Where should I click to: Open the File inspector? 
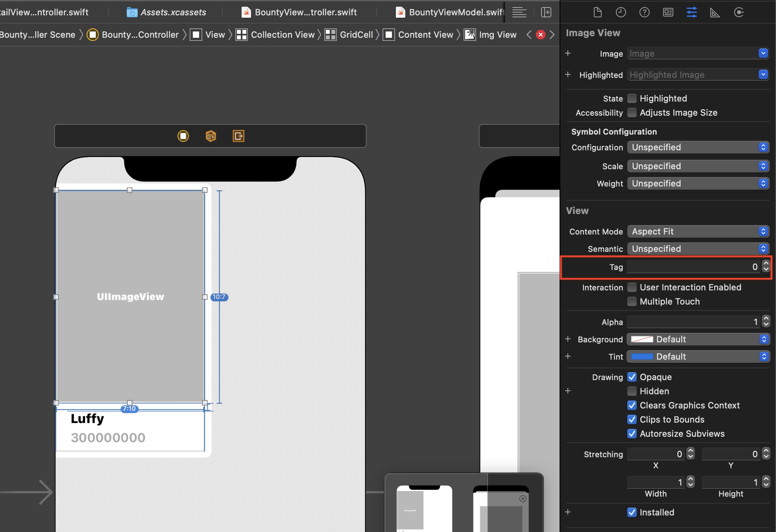tap(597, 12)
